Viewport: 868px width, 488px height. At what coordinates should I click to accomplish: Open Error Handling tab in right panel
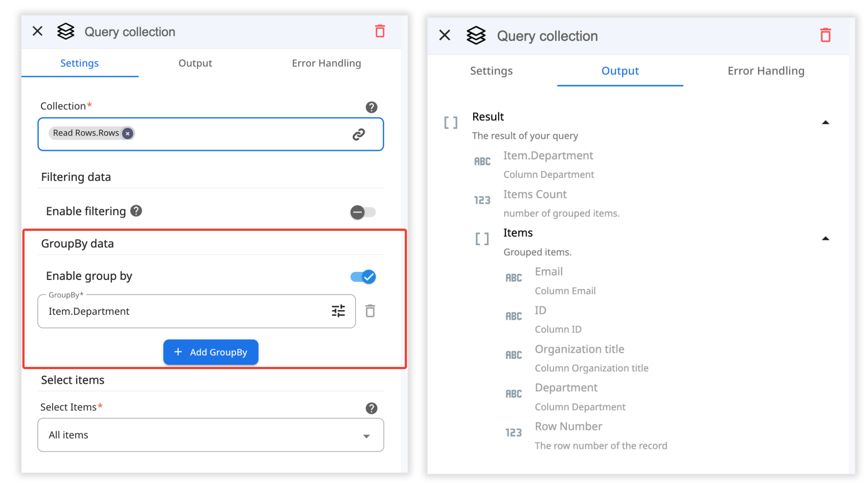pyautogui.click(x=766, y=71)
